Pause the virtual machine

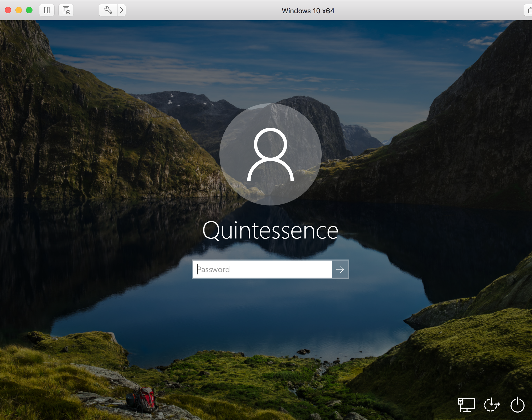47,10
